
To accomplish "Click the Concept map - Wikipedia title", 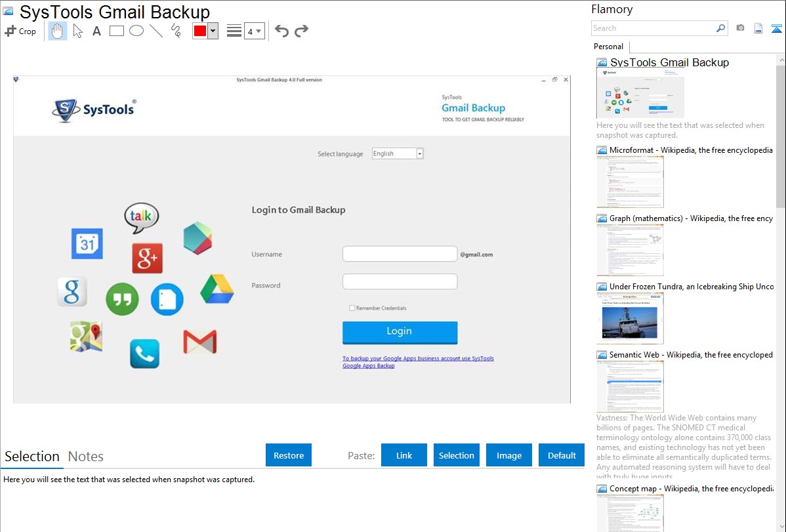I will (691, 488).
